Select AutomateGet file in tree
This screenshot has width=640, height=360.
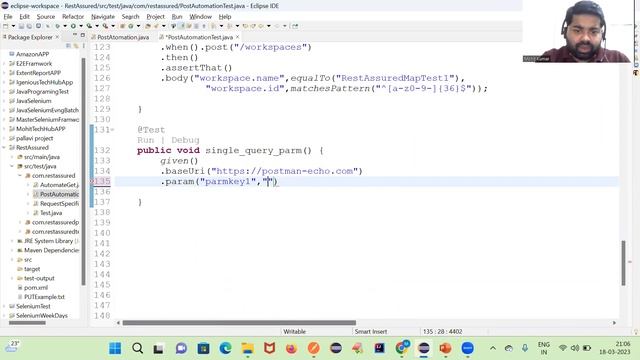coord(59,185)
